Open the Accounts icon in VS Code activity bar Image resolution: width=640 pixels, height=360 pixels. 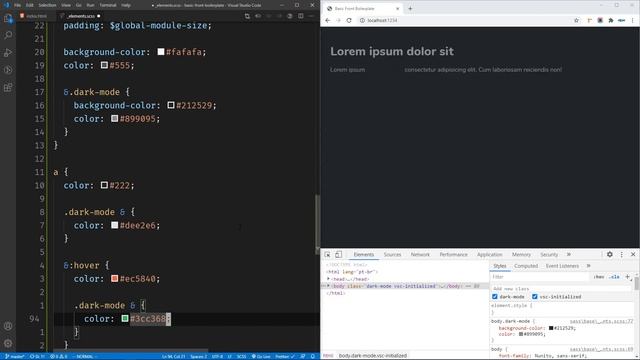[x=8, y=326]
